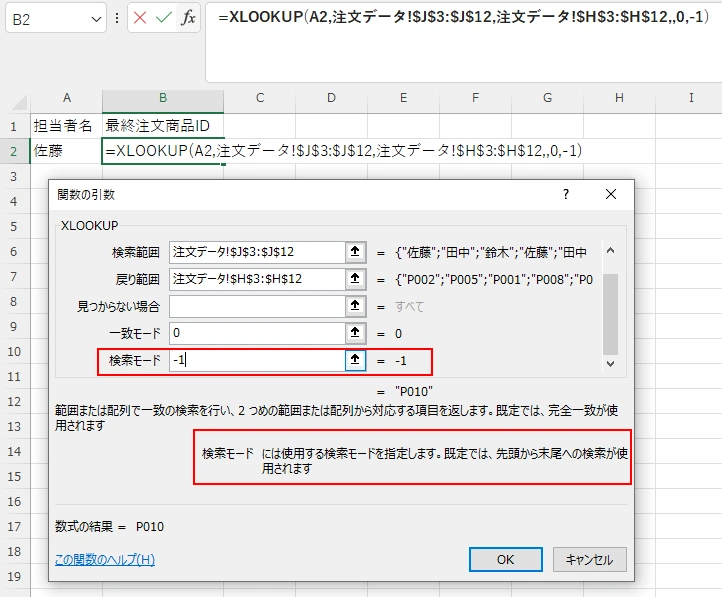This screenshot has width=722, height=597.
Task: Click the 検索範囲 input field
Action: [x=257, y=252]
